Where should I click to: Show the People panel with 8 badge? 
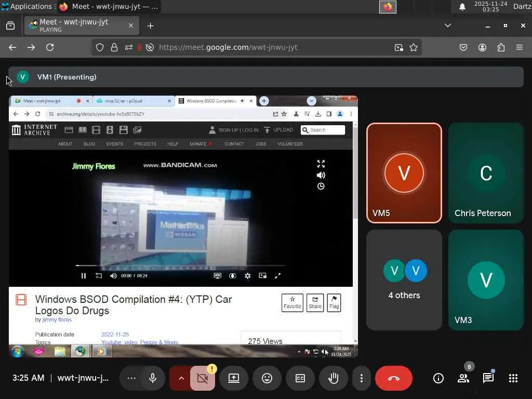(463, 377)
